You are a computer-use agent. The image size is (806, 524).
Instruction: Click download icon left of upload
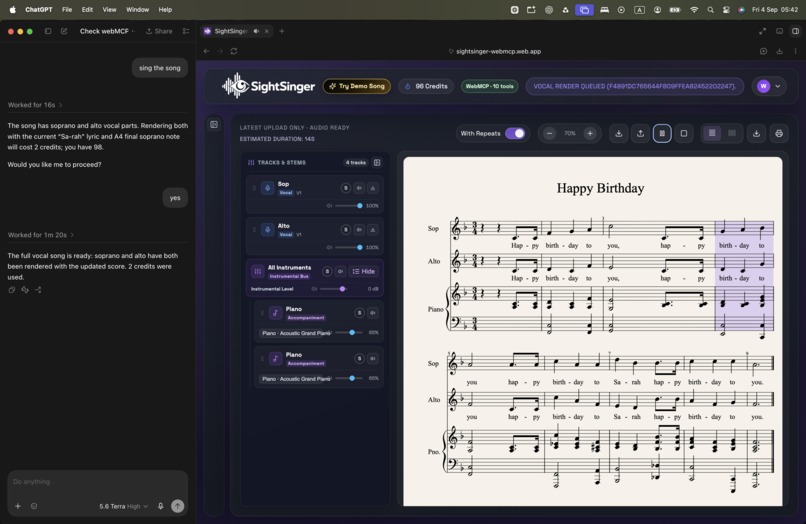click(619, 134)
